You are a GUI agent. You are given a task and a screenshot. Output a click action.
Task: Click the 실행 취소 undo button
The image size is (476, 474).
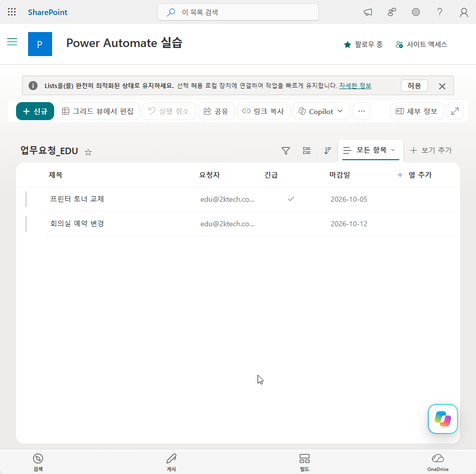click(169, 111)
